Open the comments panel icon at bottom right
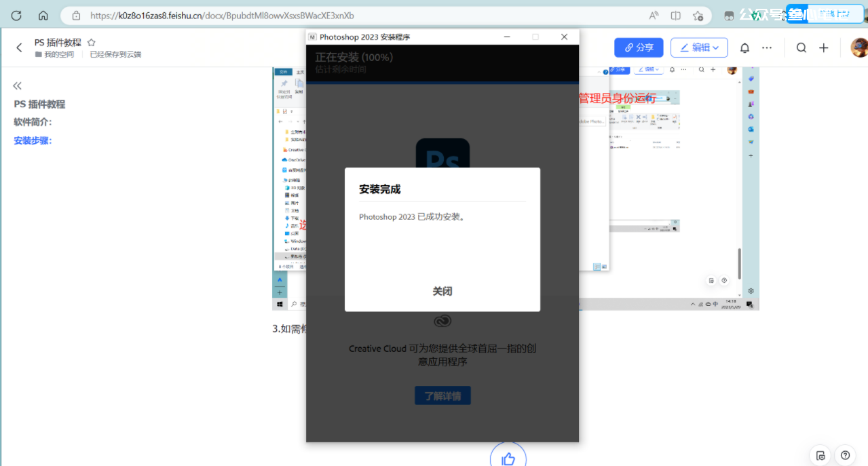This screenshot has height=466, width=868. pyautogui.click(x=821, y=455)
